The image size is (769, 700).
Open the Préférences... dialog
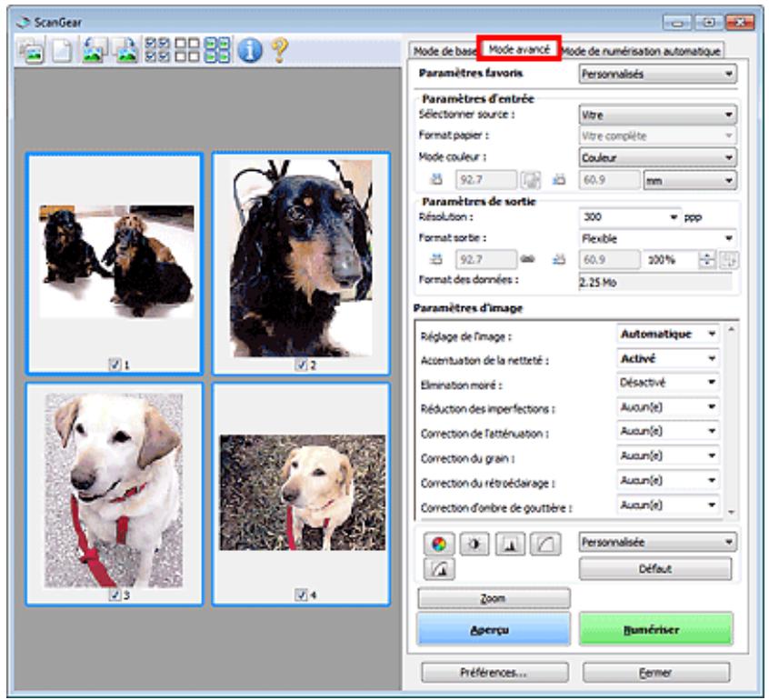tap(494, 673)
